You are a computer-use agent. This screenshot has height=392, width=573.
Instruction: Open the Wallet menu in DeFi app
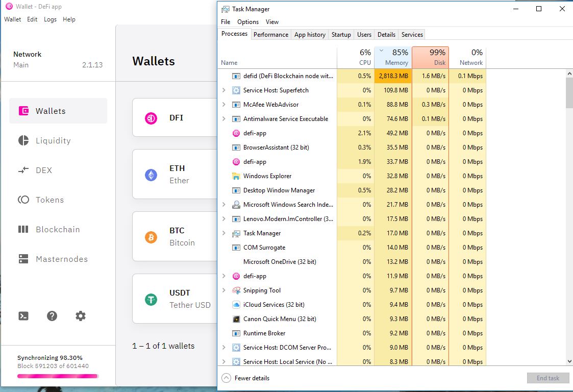12,19
